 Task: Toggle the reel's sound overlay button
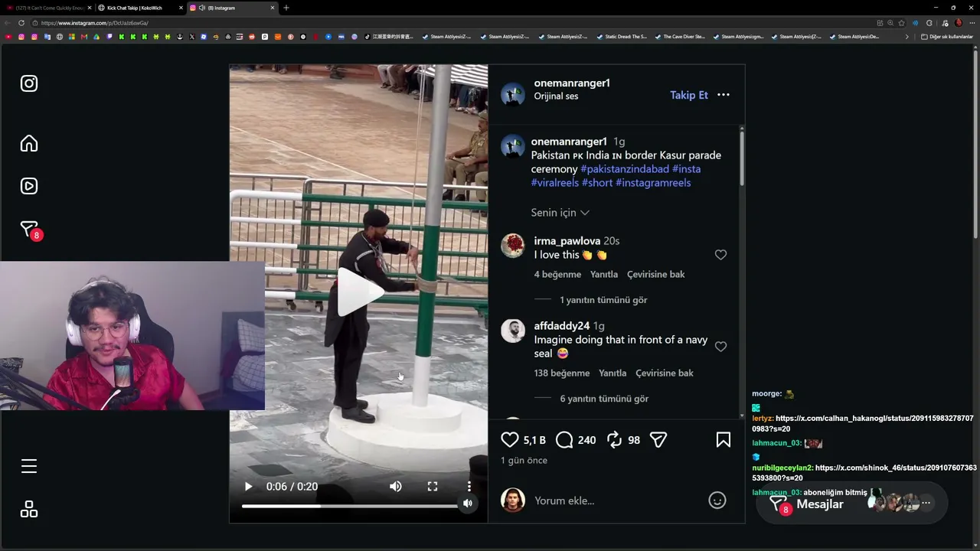468,503
